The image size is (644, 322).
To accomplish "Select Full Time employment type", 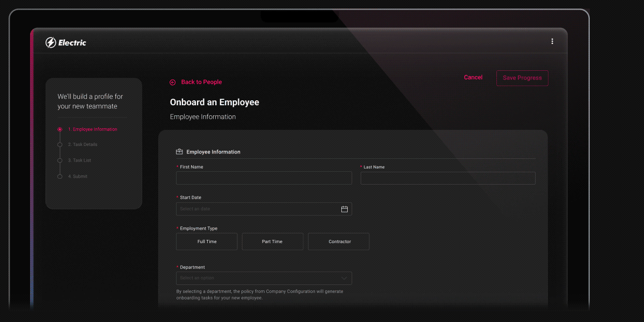I will click(x=207, y=241).
